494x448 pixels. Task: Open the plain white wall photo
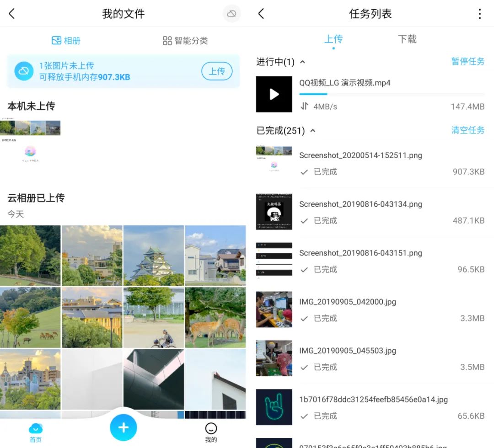[91, 379]
